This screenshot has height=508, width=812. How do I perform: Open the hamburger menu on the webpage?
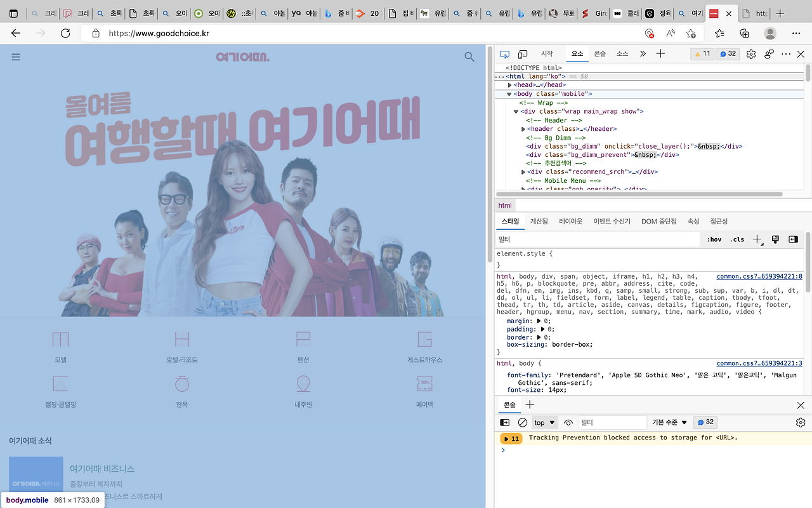point(16,57)
